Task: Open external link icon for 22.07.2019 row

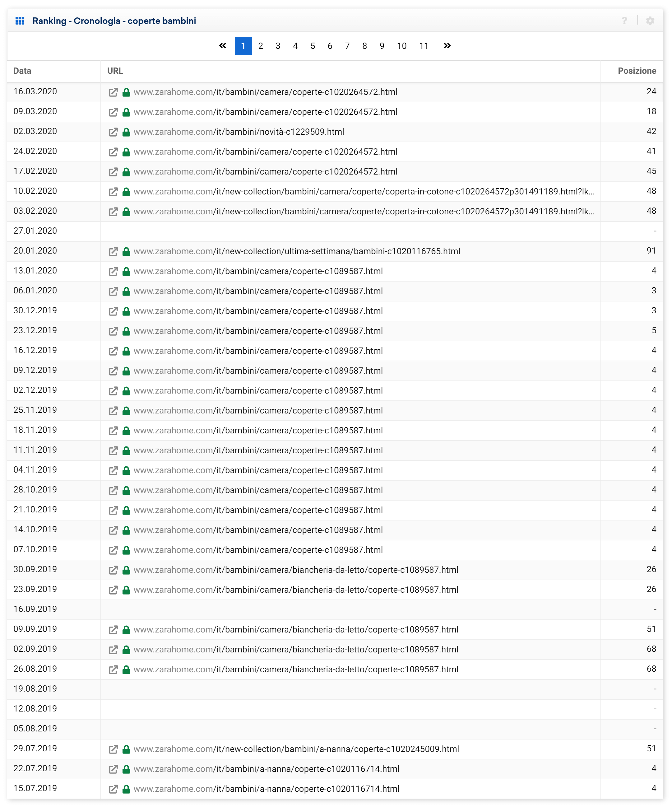Action: coord(113,769)
